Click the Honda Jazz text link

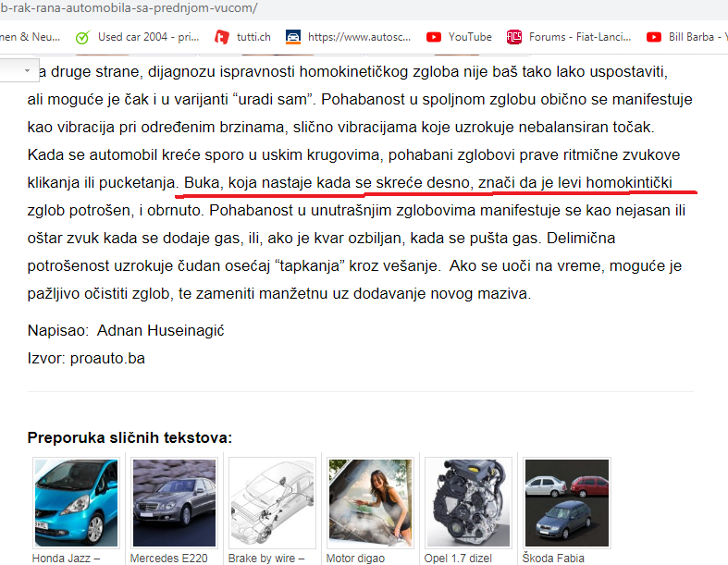click(x=66, y=558)
